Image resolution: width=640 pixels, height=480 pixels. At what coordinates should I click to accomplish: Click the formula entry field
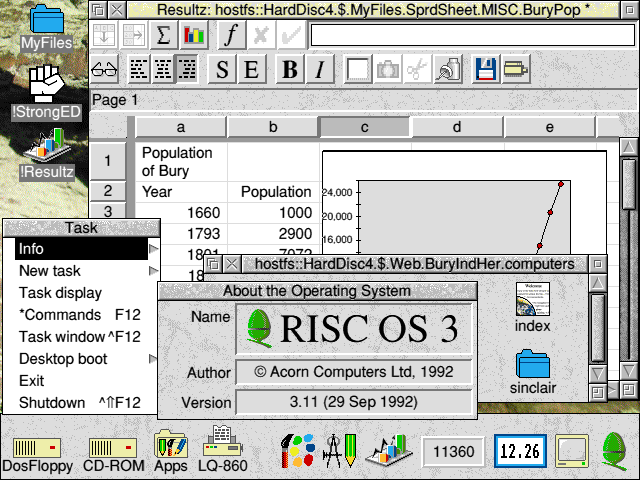(473, 35)
